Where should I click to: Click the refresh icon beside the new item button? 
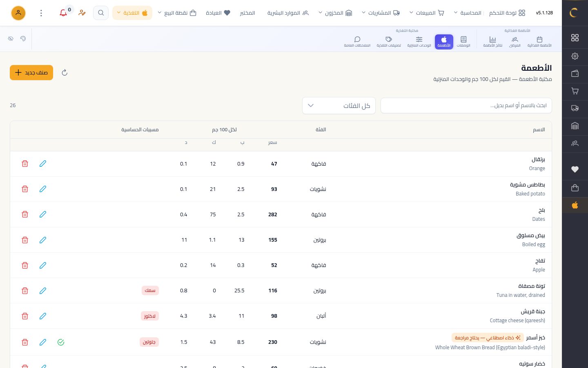click(x=65, y=73)
